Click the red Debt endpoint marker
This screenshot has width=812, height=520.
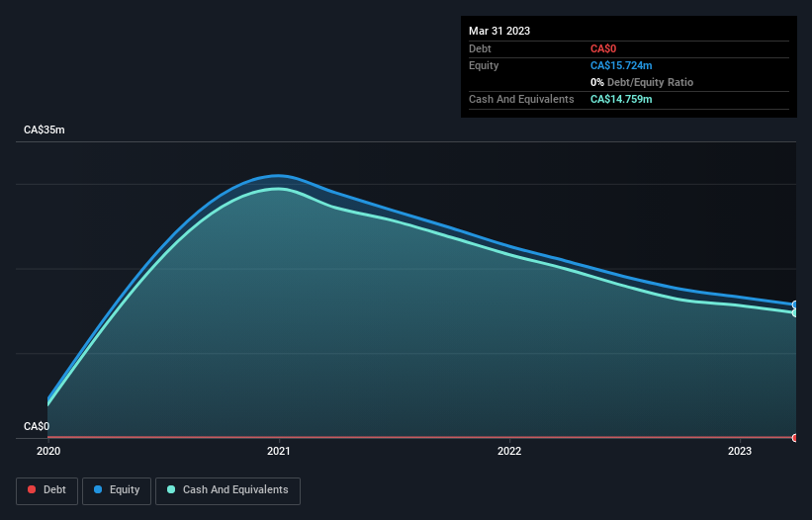tap(795, 438)
